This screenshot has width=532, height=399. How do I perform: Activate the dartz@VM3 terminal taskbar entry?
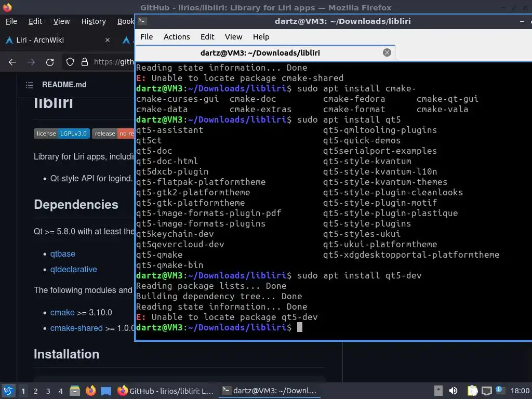270,391
